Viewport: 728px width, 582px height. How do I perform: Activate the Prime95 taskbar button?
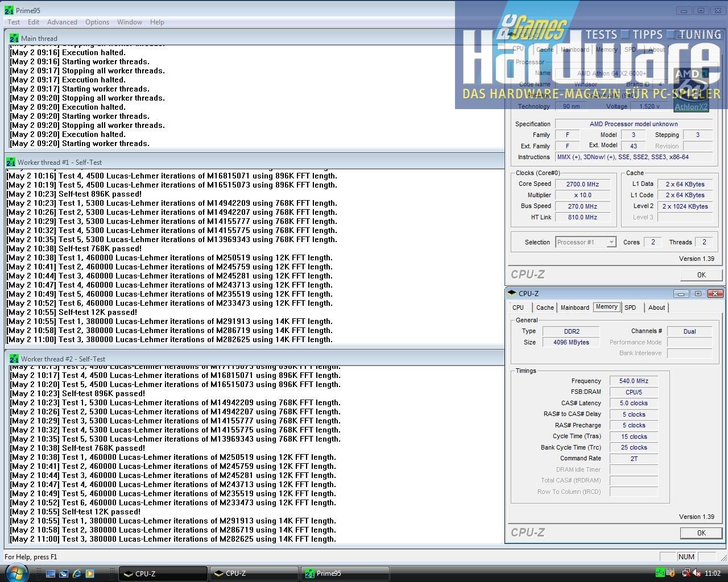tap(345, 573)
